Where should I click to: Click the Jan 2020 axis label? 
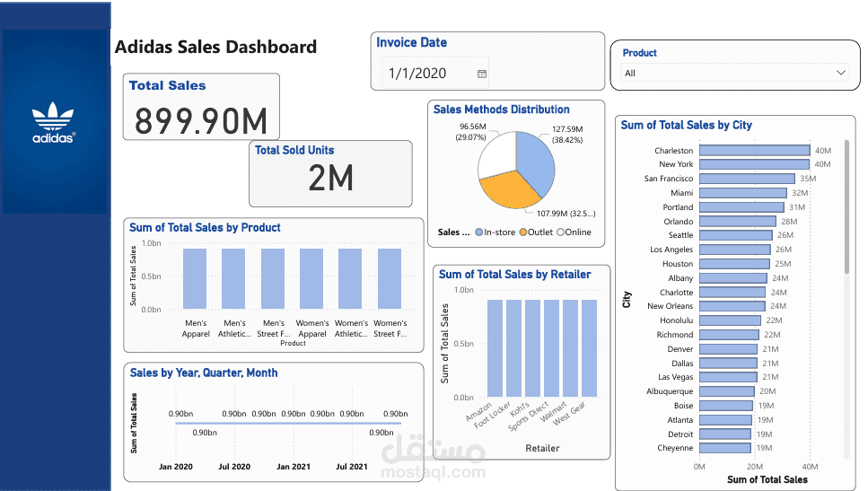[175, 467]
